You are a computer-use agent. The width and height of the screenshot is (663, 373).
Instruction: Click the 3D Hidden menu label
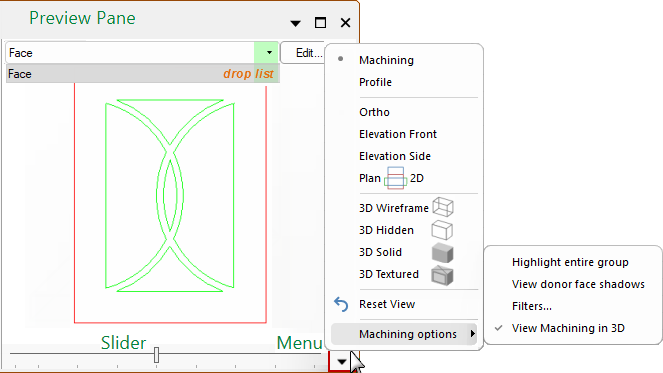point(386,230)
